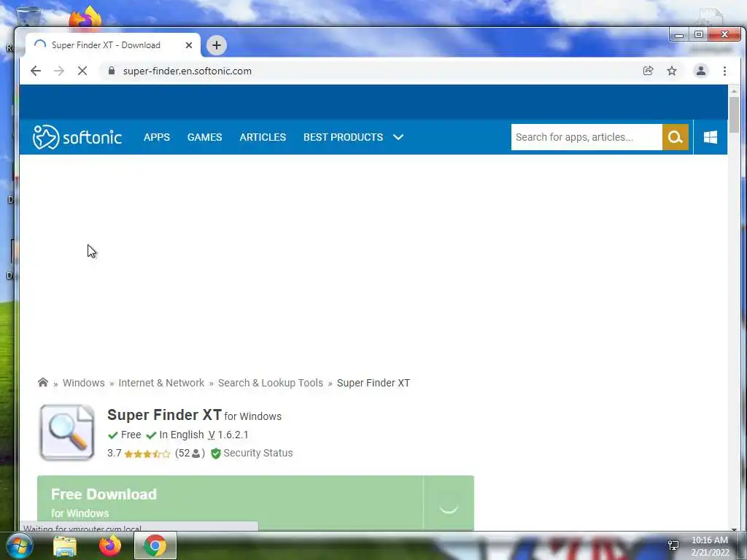Click the orange search magnifier button
The height and width of the screenshot is (560, 747).
coord(675,137)
